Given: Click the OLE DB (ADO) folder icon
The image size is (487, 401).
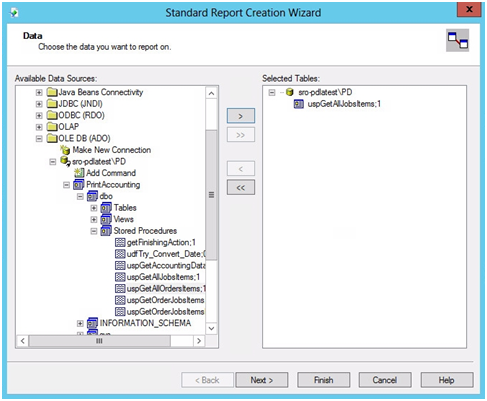Looking at the screenshot, I should click(x=52, y=138).
